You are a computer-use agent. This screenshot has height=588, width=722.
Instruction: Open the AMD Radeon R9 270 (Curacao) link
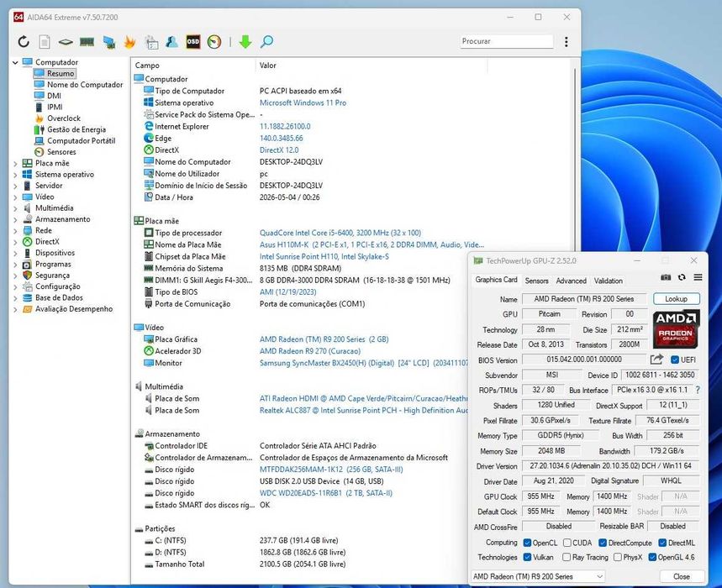click(310, 351)
